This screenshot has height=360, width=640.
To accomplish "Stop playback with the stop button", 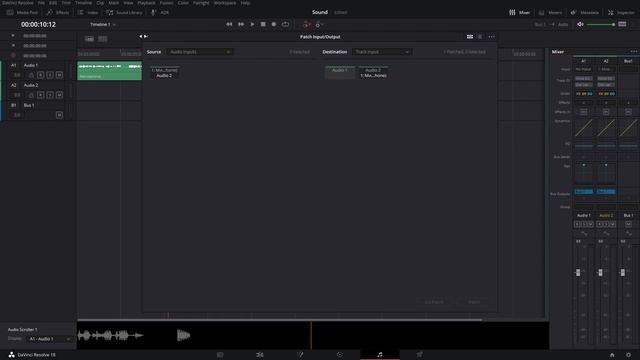I will 263,24.
